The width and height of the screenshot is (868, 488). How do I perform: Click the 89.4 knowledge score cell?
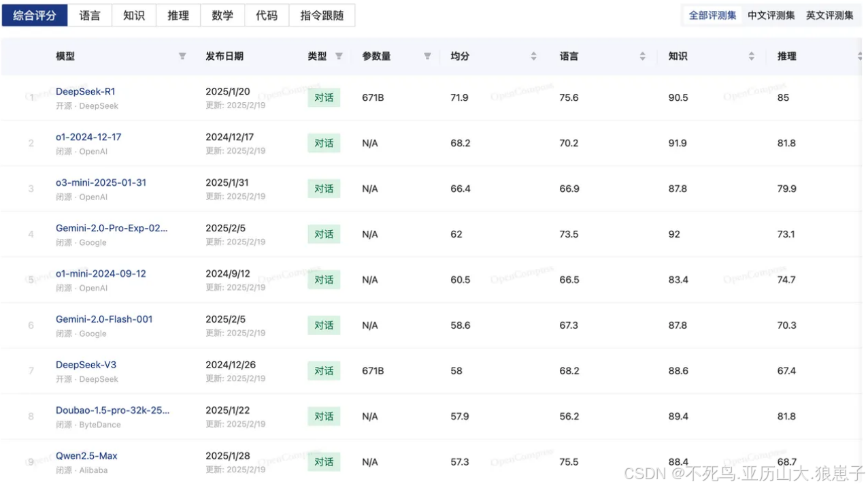click(678, 417)
